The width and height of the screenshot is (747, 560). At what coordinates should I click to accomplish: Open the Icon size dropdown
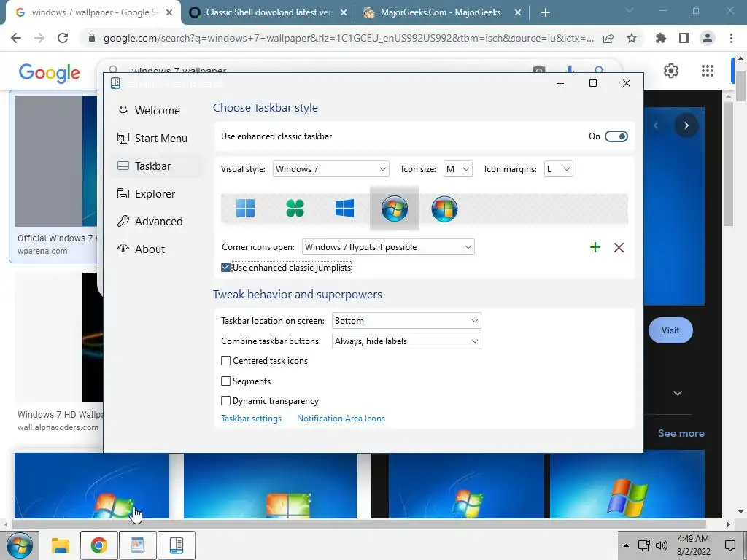click(458, 169)
